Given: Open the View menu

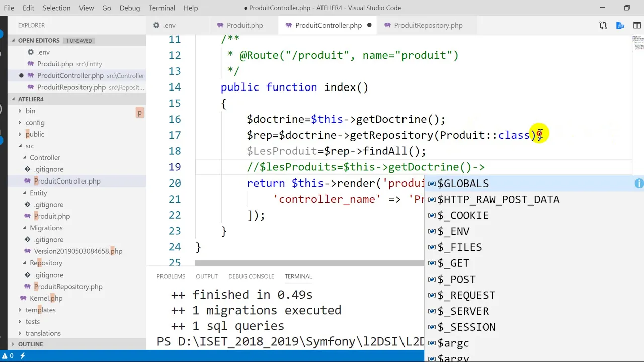Looking at the screenshot, I should [87, 8].
